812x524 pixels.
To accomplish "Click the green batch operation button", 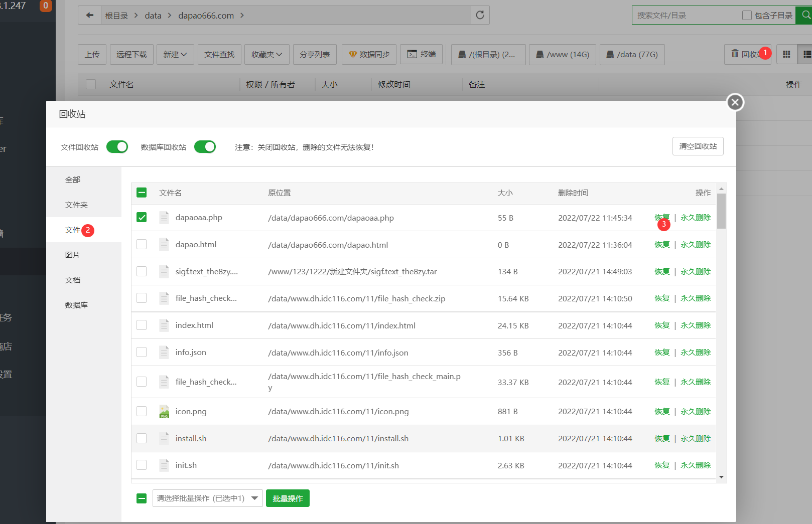I will click(288, 498).
